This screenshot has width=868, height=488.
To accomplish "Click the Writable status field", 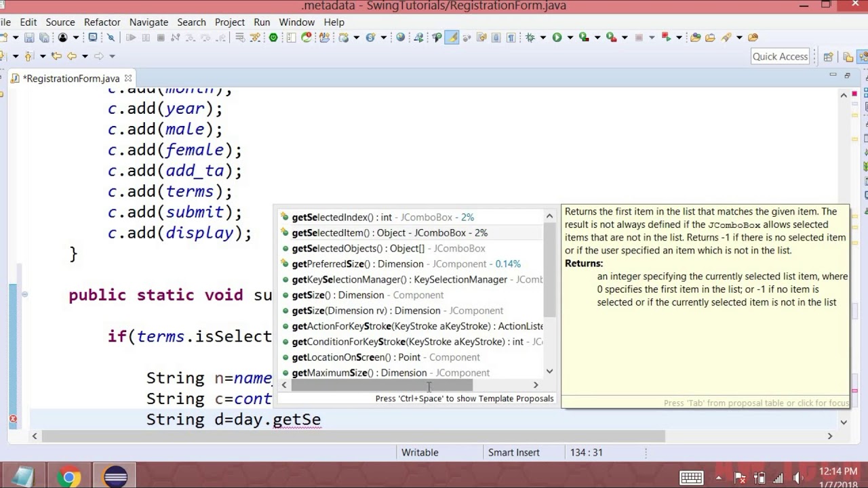I will click(419, 452).
